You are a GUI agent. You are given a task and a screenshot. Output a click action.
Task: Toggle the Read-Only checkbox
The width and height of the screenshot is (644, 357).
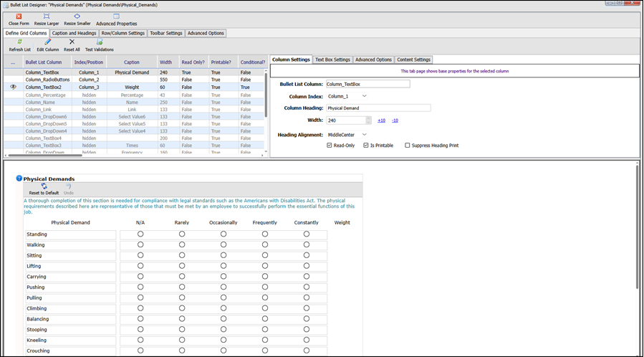pyautogui.click(x=330, y=146)
